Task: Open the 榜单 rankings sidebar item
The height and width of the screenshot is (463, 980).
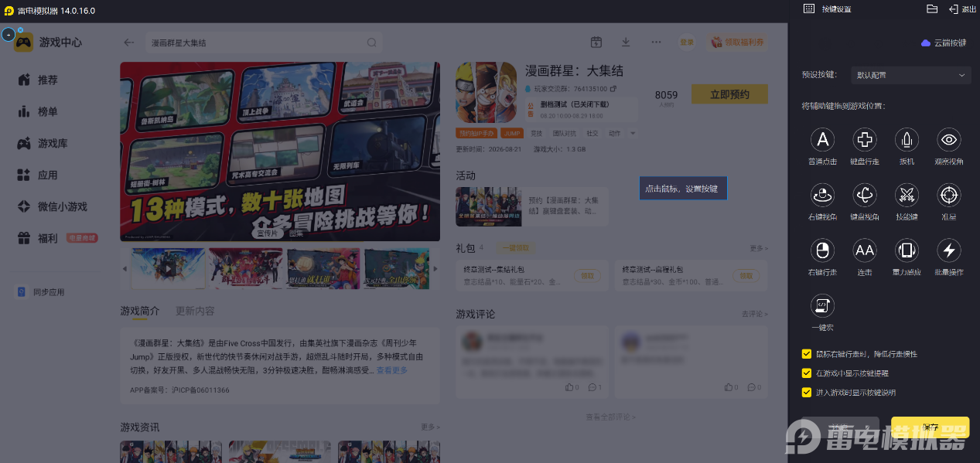Action: tap(37, 111)
